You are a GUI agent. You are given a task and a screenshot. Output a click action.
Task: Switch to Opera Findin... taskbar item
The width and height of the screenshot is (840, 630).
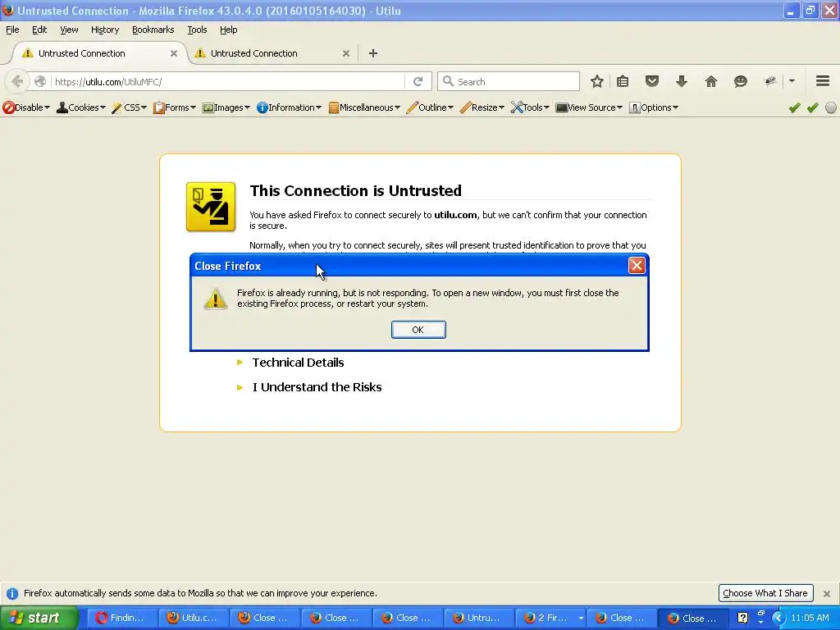[x=121, y=619]
